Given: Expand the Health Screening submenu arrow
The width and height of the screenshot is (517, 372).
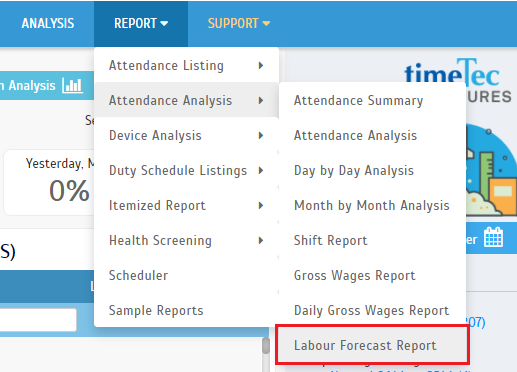Looking at the screenshot, I should pyautogui.click(x=261, y=240).
